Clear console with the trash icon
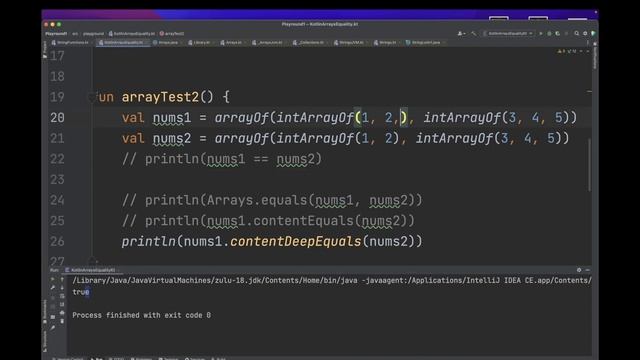Viewport: 640px width, 360px height. coord(62,321)
